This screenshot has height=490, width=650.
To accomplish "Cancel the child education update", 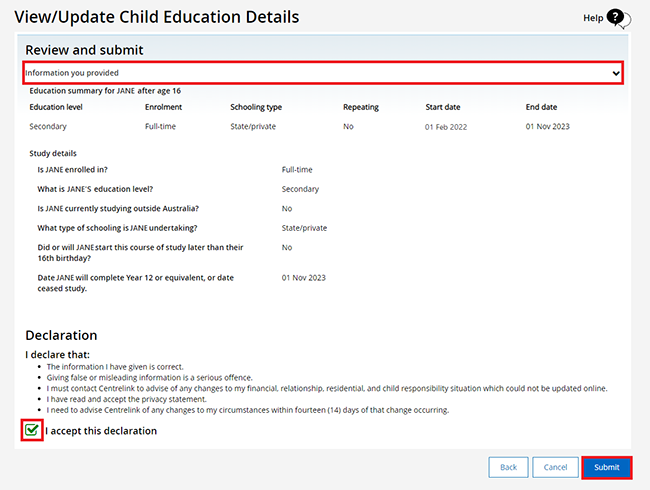I will 555,467.
